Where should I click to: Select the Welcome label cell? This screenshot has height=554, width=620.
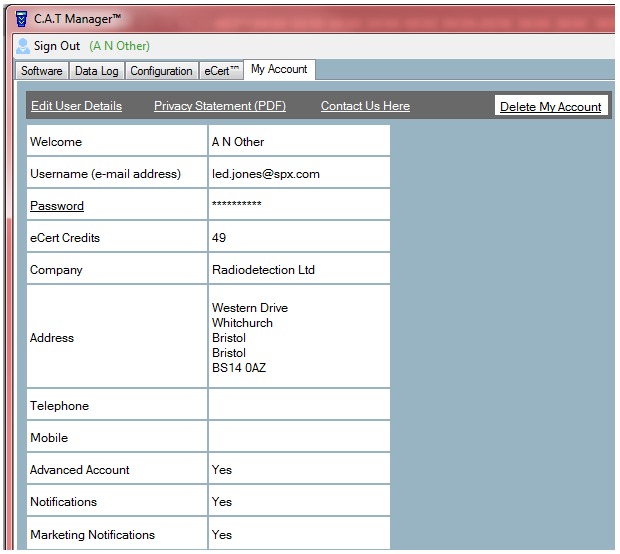pos(117,141)
